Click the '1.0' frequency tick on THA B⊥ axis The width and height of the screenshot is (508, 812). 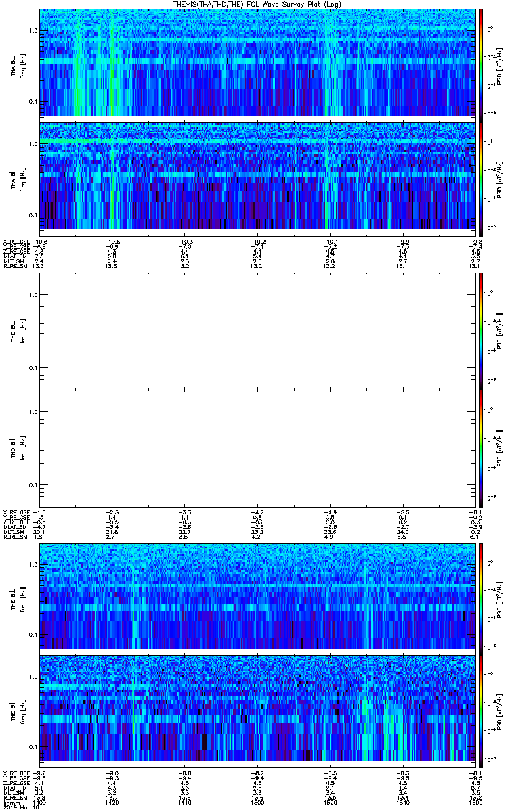(33, 31)
